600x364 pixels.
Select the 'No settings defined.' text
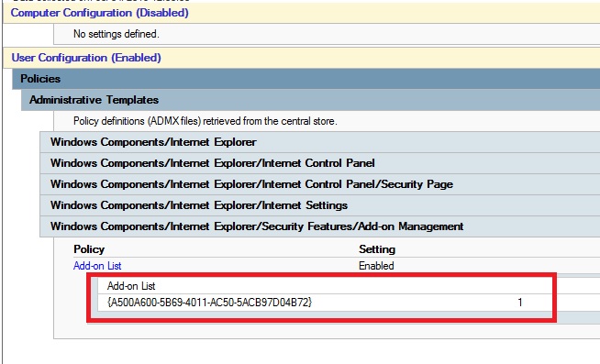coord(117,34)
